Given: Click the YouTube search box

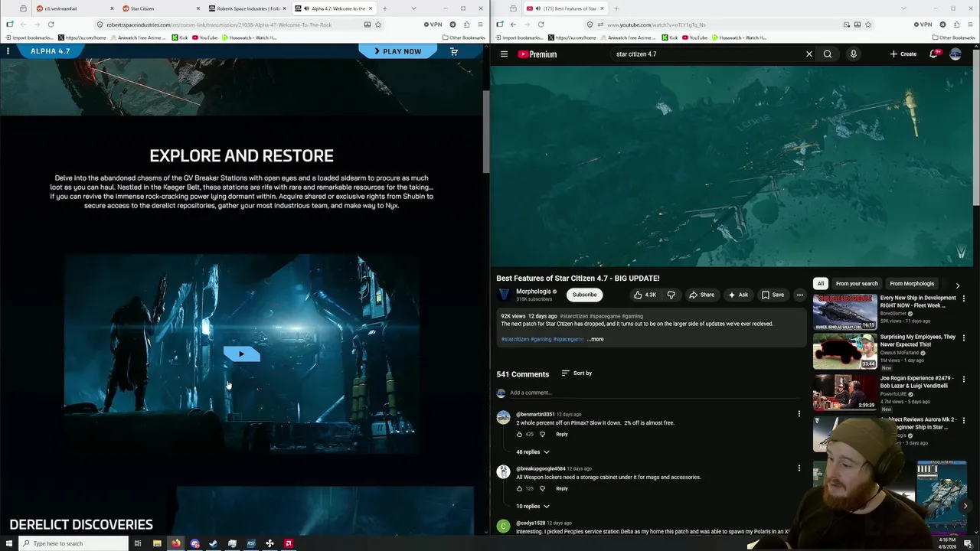Looking at the screenshot, I should tap(704, 54).
